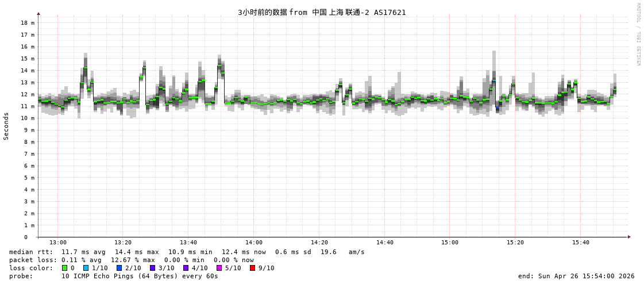Click the median rtt statistics line
This screenshot has height=284, width=644.
click(187, 252)
